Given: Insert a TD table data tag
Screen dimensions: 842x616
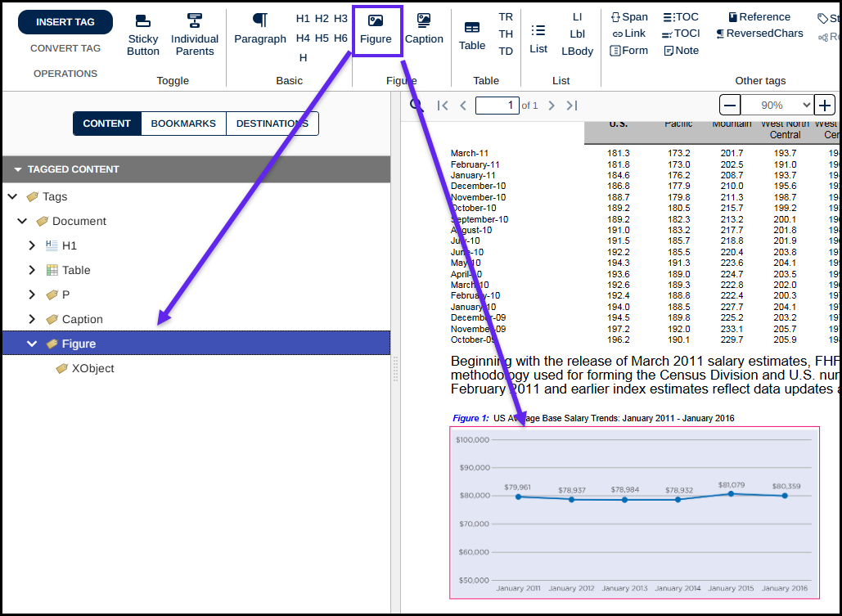Looking at the screenshot, I should (x=506, y=52).
